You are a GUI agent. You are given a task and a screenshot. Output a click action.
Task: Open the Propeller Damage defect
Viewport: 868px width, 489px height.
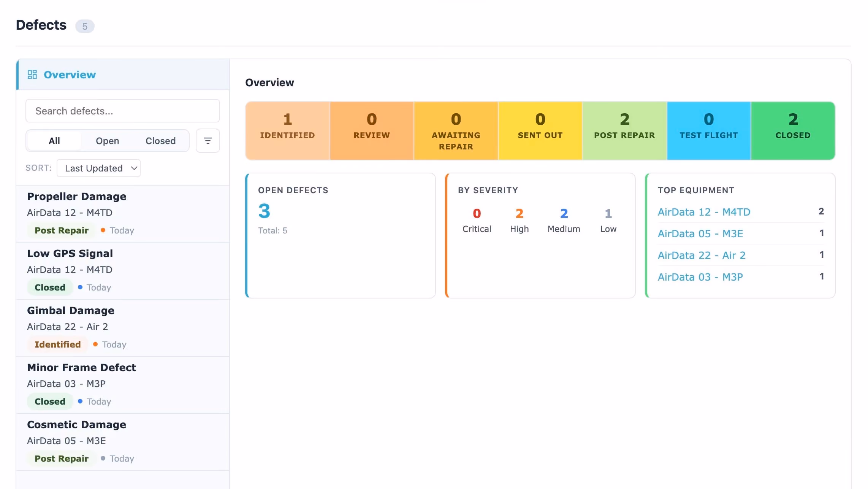tap(123, 214)
